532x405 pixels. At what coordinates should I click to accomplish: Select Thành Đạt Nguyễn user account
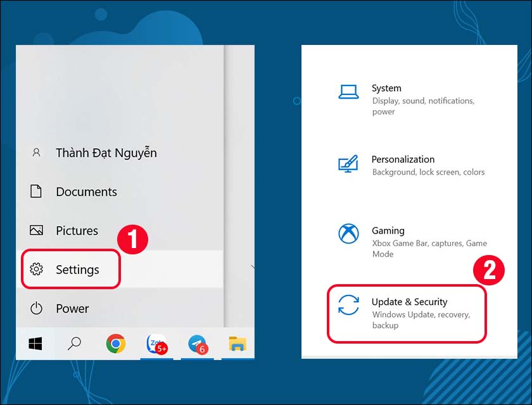pos(106,153)
